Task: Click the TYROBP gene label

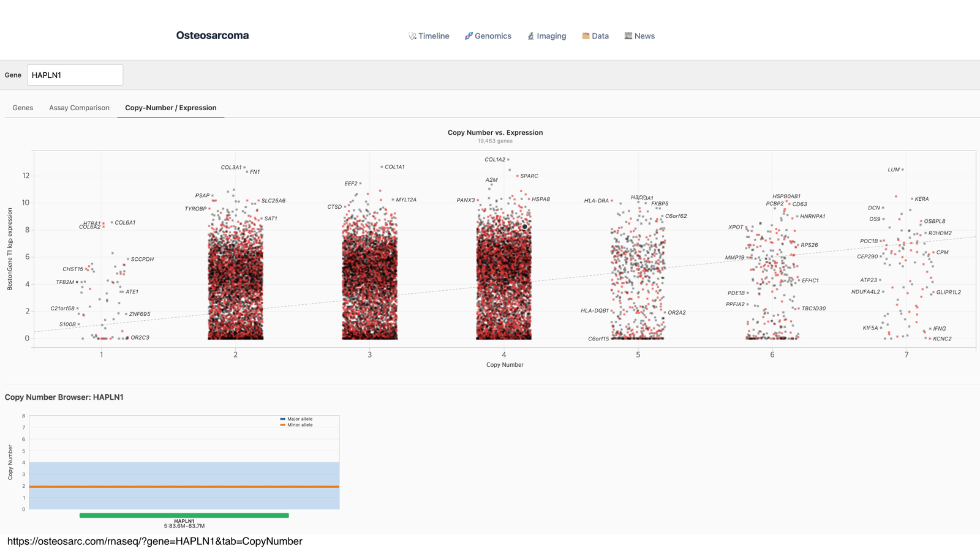Action: pyautogui.click(x=195, y=209)
